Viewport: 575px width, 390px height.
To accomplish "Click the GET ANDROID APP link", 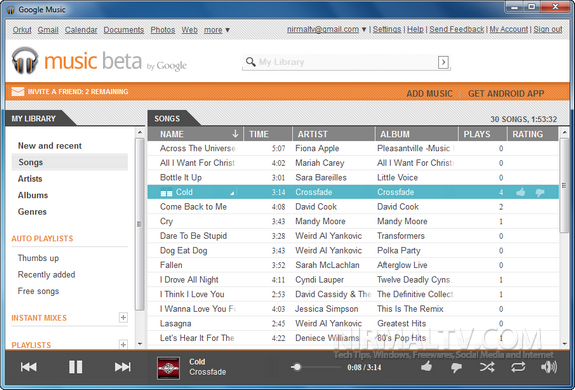I will pos(506,93).
